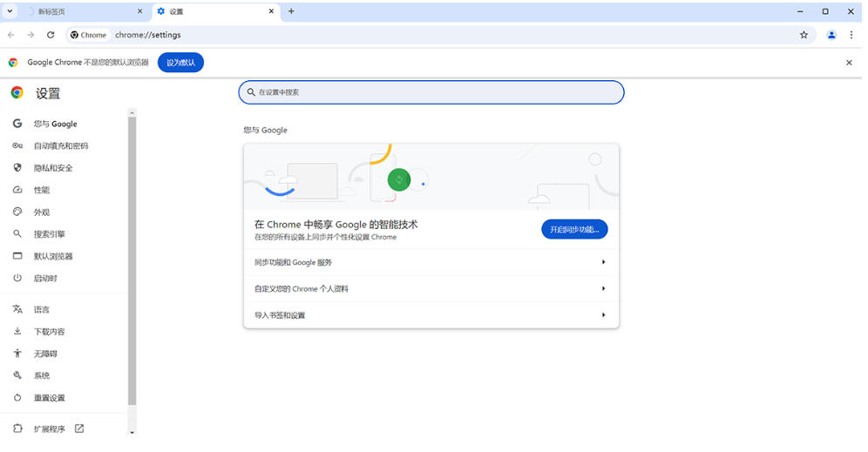Expand 导入书签和设置 row
Screen dimensions: 868x452
point(431,315)
